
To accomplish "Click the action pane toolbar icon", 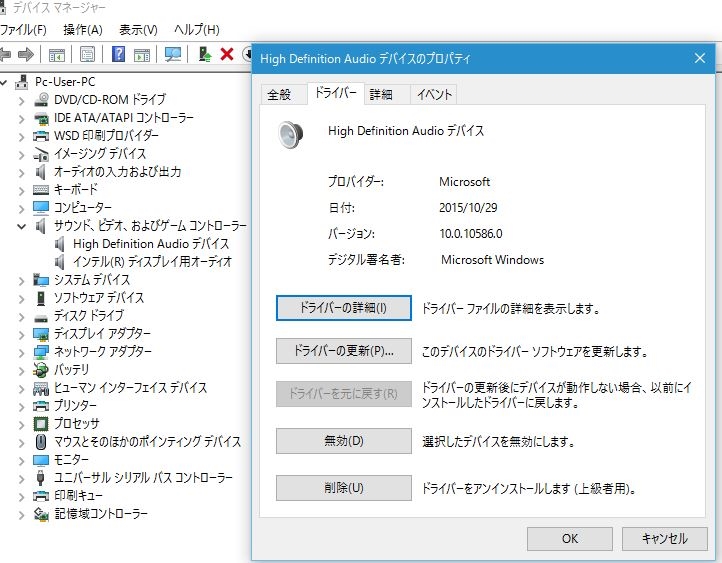I will click(142, 55).
